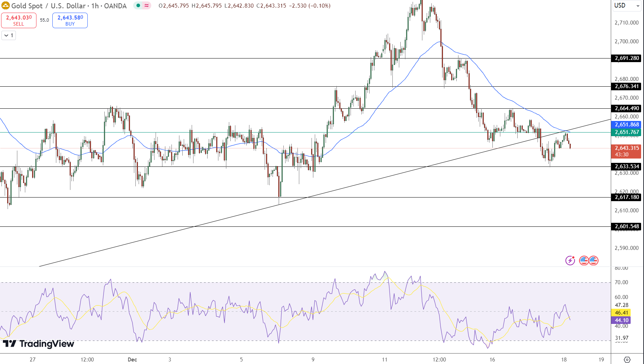
Task: Click the 2,710.000 price scale label
Action: [626, 23]
